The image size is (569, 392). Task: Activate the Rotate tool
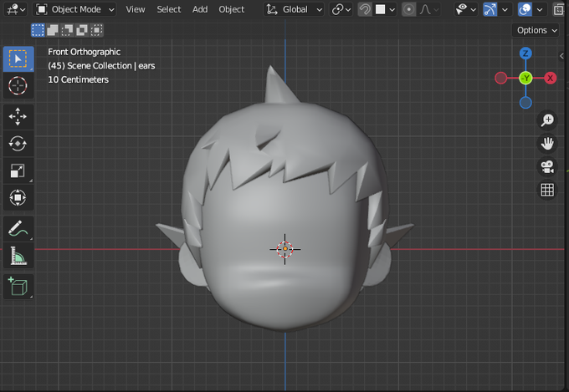click(x=18, y=144)
